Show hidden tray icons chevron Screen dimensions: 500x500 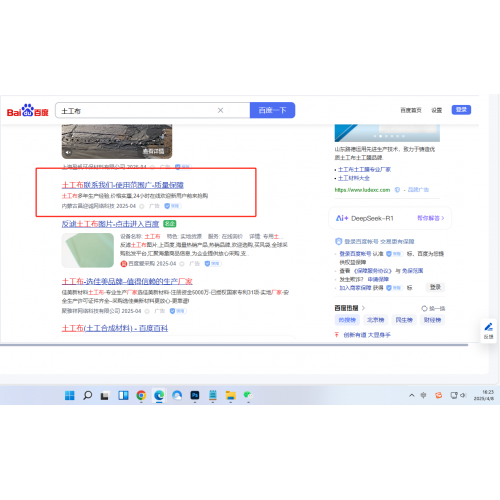coord(412,395)
